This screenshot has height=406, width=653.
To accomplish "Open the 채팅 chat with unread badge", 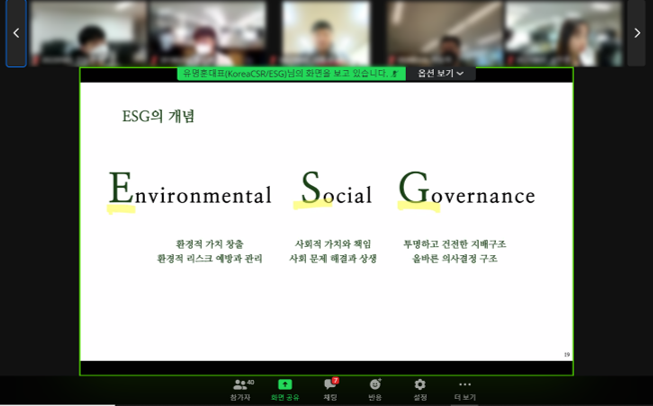I will point(330,388).
